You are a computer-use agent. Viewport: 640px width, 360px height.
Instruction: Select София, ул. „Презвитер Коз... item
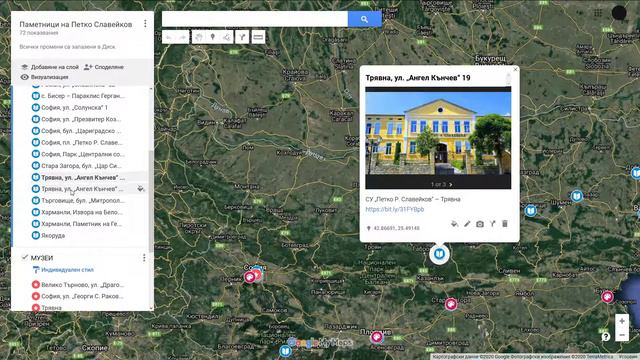click(77, 119)
